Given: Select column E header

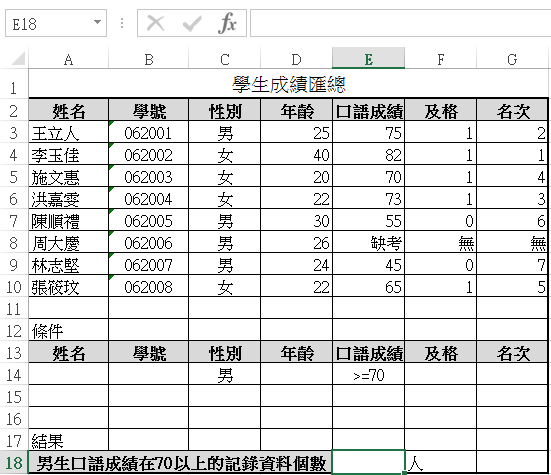Looking at the screenshot, I should pyautogui.click(x=369, y=58).
